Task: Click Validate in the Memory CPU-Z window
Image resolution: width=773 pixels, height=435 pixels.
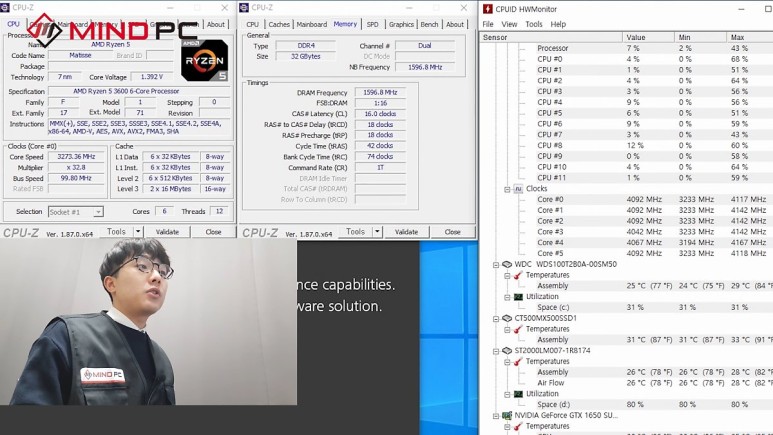Action: [406, 232]
